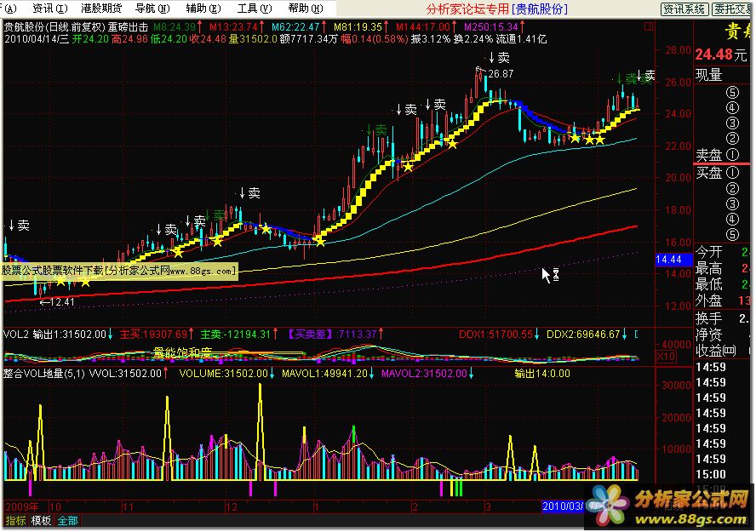This screenshot has width=756, height=532.
Task: Click the 2009年 year label on time axis
Action: [x=20, y=506]
